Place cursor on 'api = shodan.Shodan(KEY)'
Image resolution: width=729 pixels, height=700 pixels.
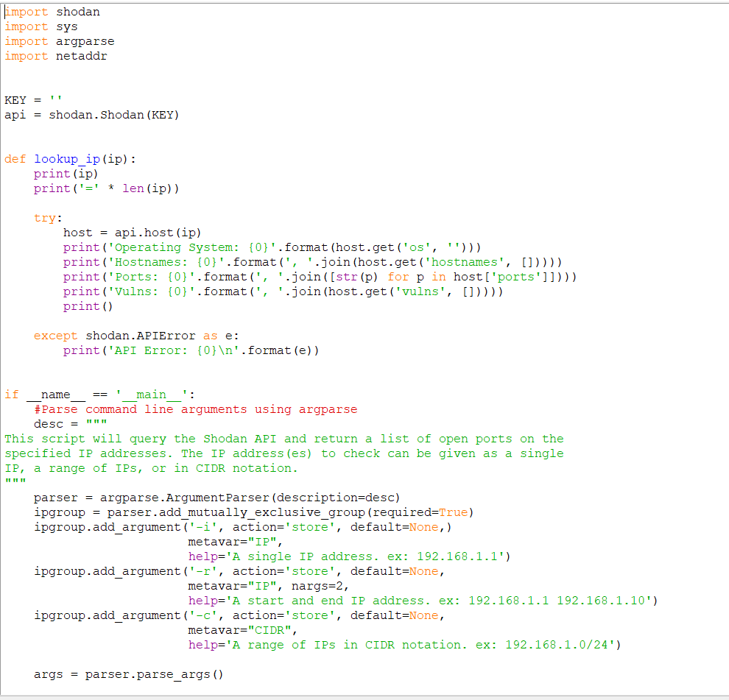tap(91, 114)
